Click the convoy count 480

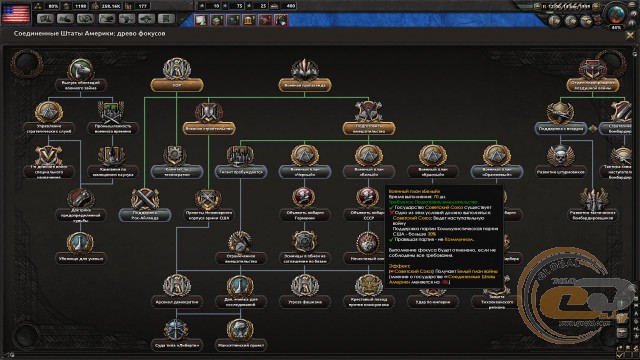pyautogui.click(x=290, y=6)
